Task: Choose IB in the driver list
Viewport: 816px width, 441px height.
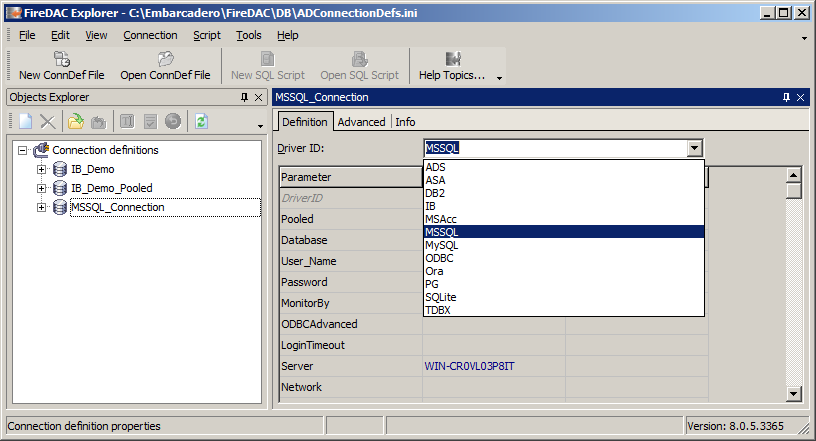Action: (564, 206)
